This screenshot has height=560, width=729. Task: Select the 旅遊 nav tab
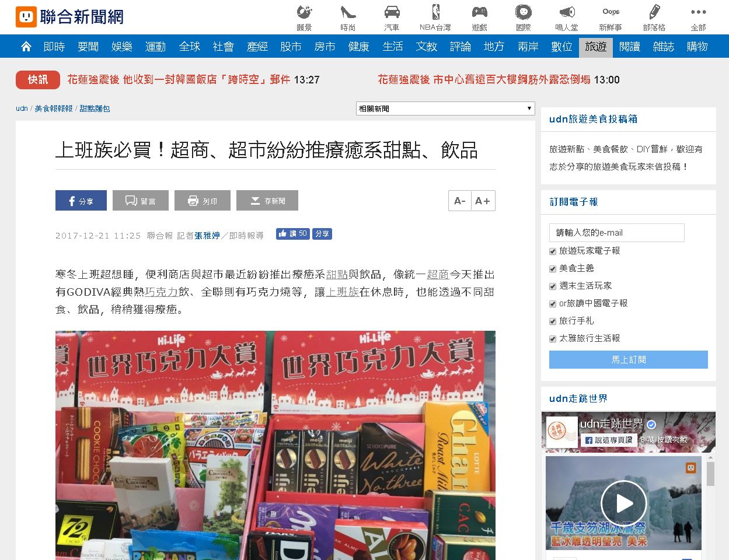coord(596,47)
